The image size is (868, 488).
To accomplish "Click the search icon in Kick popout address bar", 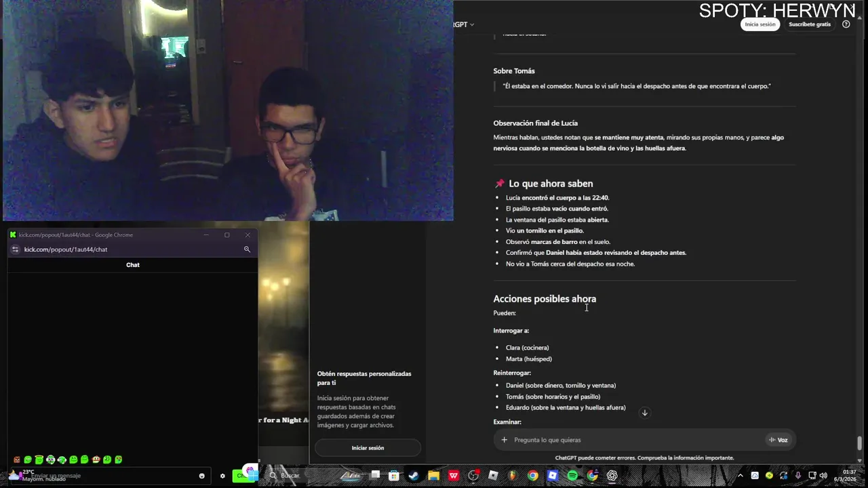I will (247, 249).
